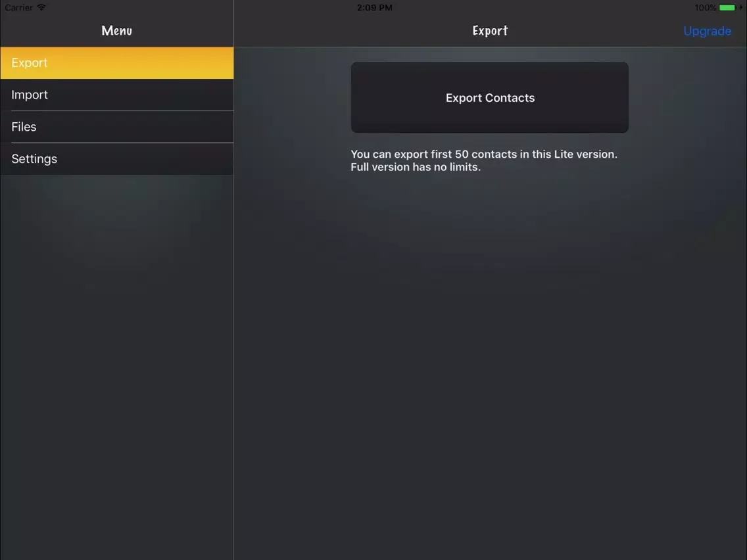Tap the Export Contacts button
The height and width of the screenshot is (560, 747).
click(490, 98)
